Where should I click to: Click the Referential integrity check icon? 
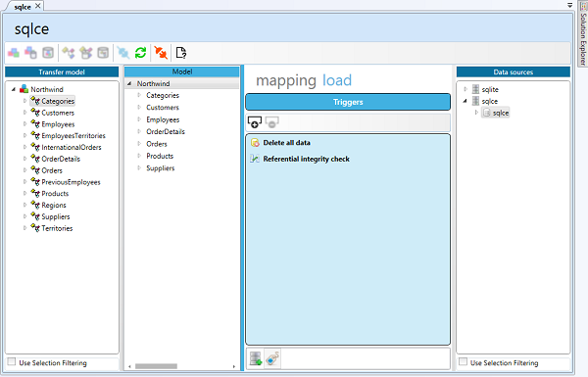pos(255,159)
